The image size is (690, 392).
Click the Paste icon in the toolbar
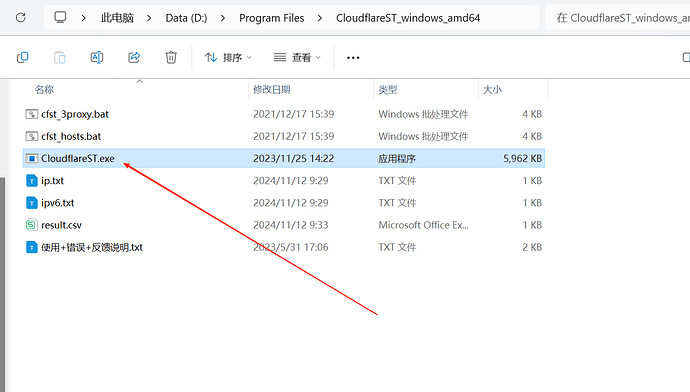(59, 57)
